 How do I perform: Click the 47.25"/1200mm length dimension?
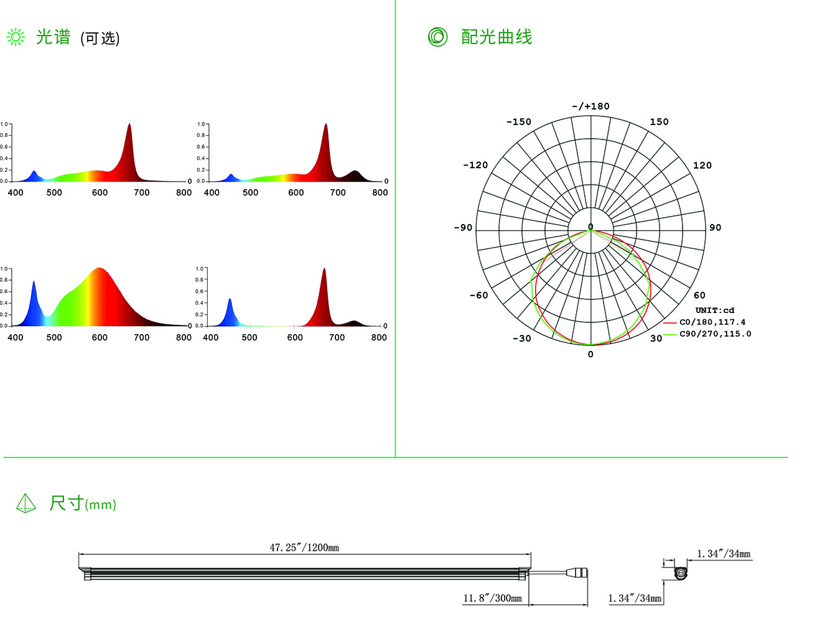tap(304, 548)
